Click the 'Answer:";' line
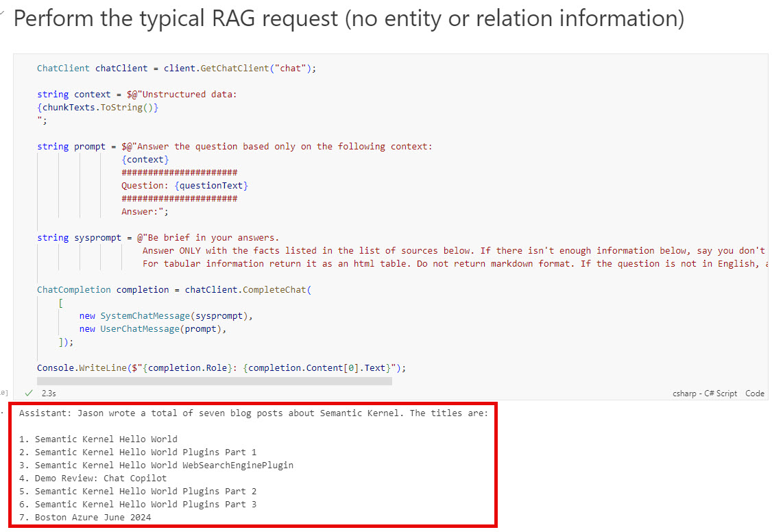This screenshot has width=772, height=532. (145, 212)
